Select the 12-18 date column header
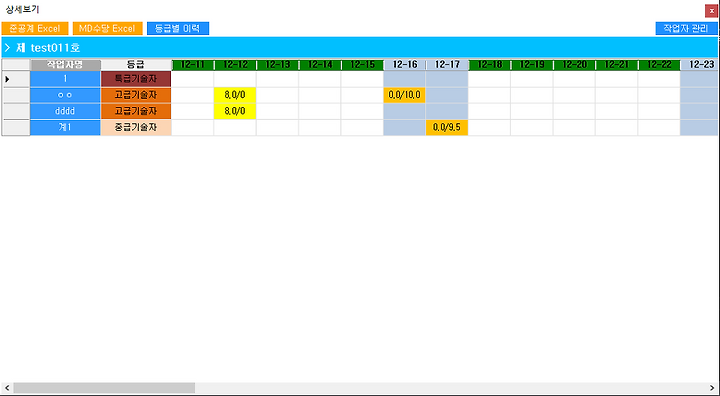This screenshot has width=720, height=396. tap(489, 65)
